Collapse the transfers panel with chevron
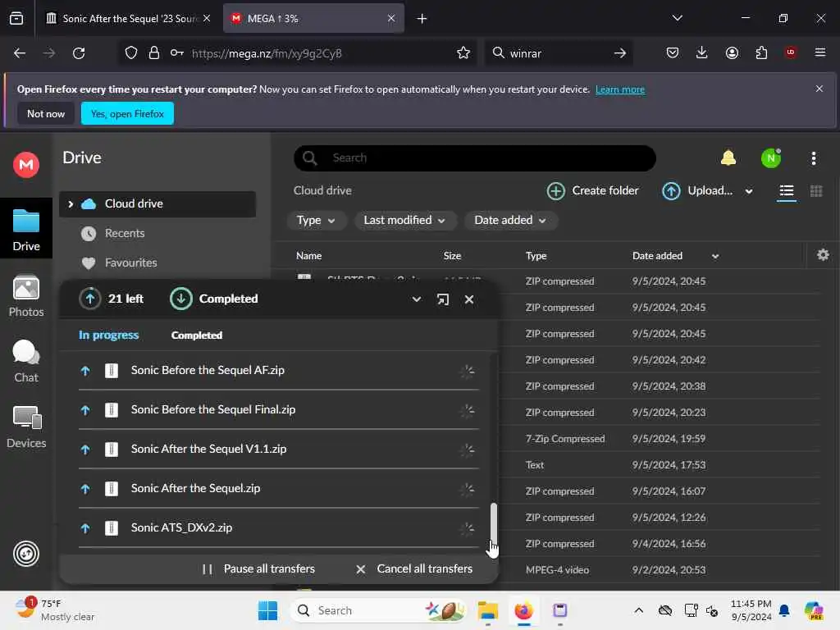This screenshot has width=840, height=630. coord(416,299)
